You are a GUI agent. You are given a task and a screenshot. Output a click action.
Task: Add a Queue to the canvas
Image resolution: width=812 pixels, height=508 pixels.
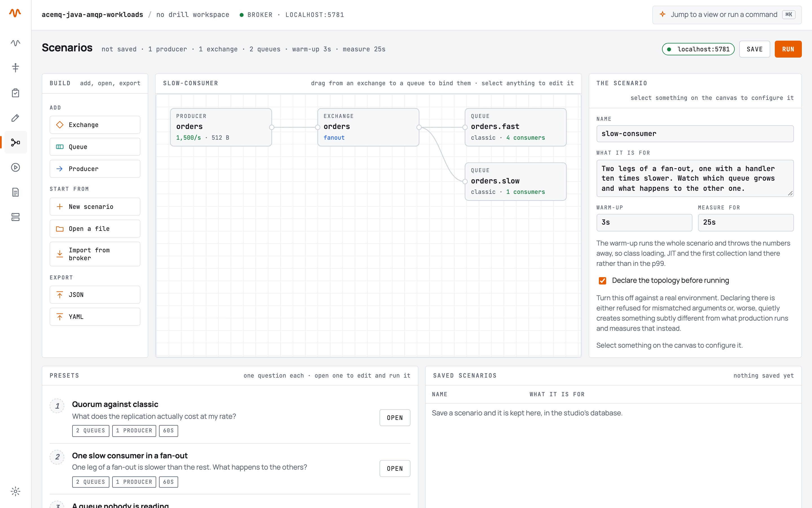tap(95, 147)
